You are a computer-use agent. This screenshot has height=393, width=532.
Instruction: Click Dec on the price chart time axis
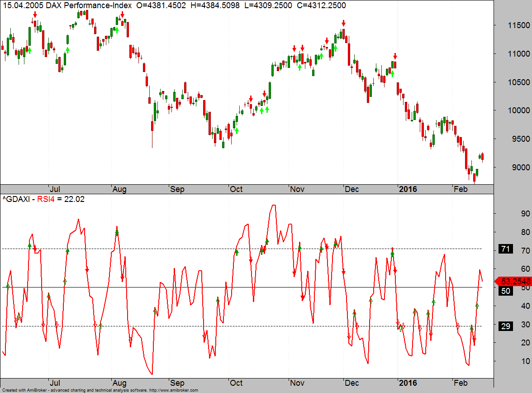click(x=352, y=189)
